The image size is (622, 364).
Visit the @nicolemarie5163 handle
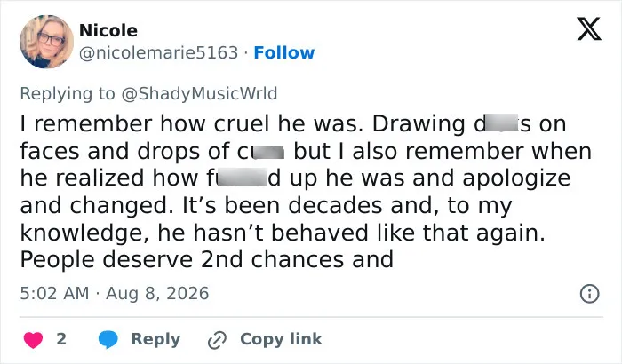(159, 52)
